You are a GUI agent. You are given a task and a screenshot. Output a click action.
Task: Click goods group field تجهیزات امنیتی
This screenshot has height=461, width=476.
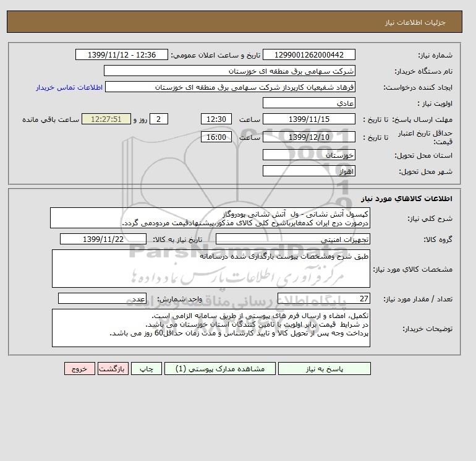coord(292,239)
